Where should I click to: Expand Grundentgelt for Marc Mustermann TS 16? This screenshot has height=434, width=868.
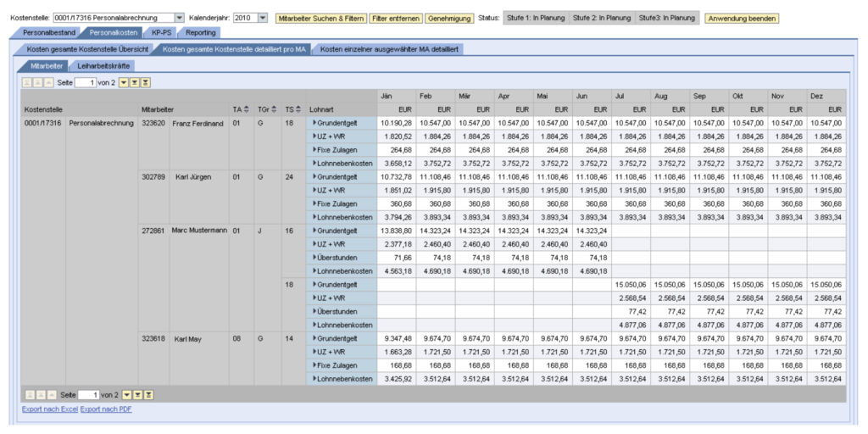314,231
